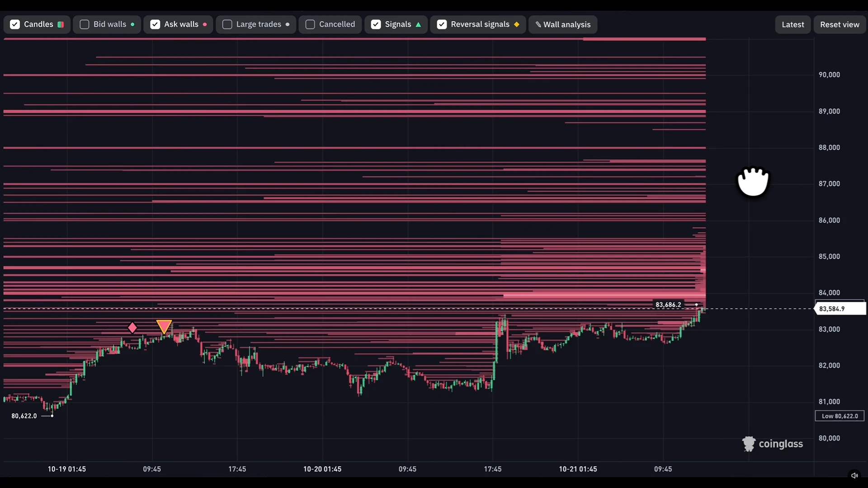
Task: Turn off the Signals checkbox
Action: 376,24
